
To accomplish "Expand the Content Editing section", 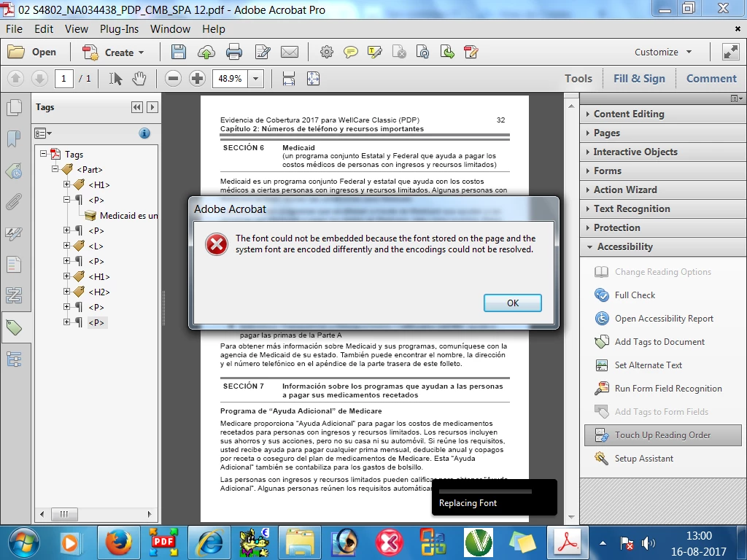I will pos(662,114).
